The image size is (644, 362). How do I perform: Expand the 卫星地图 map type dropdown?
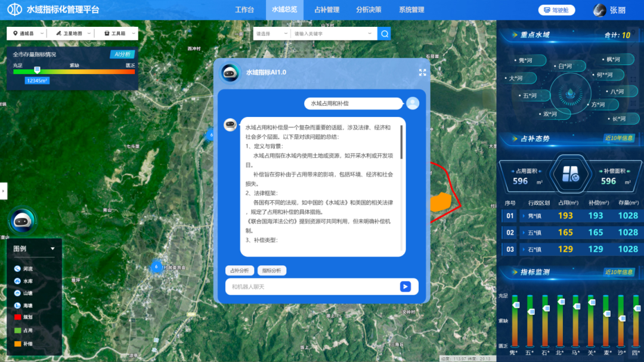(73, 34)
